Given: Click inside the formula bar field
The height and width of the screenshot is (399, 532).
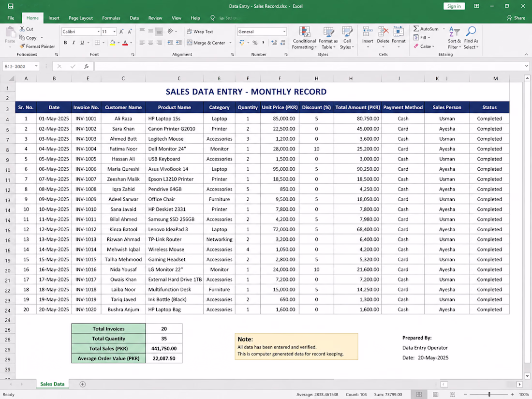Looking at the screenshot, I should click(x=309, y=67).
